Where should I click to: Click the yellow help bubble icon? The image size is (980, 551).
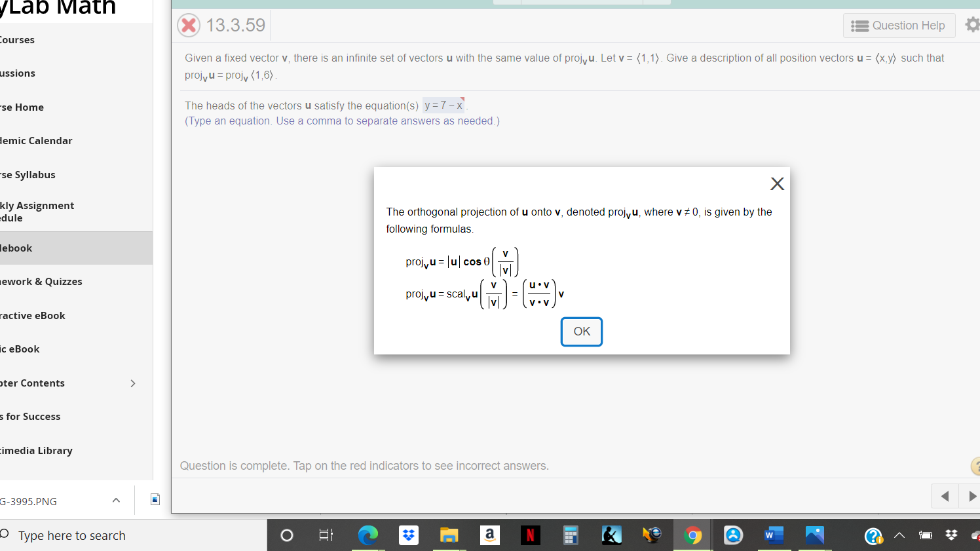point(975,466)
